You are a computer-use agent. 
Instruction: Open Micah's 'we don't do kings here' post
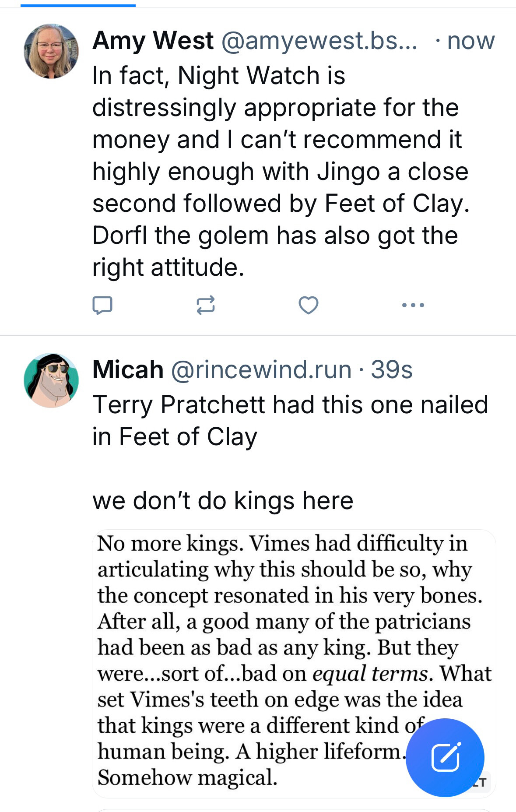tap(223, 500)
